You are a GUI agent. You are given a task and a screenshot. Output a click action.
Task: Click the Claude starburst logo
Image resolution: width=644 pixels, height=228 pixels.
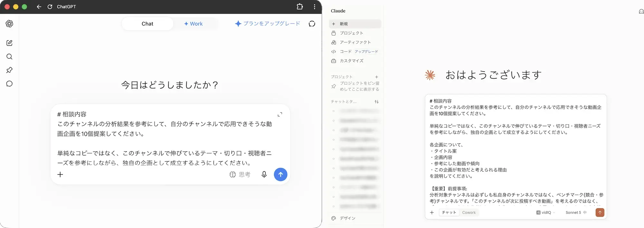pos(430,75)
